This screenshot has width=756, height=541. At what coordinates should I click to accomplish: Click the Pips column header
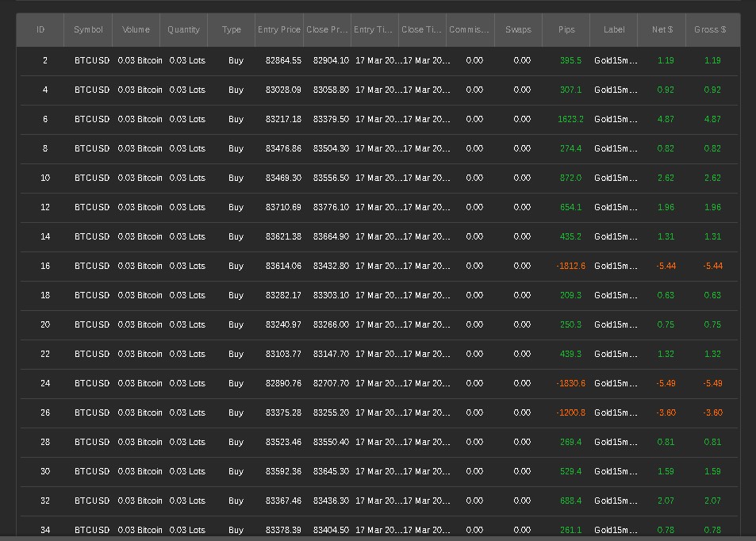coord(566,30)
